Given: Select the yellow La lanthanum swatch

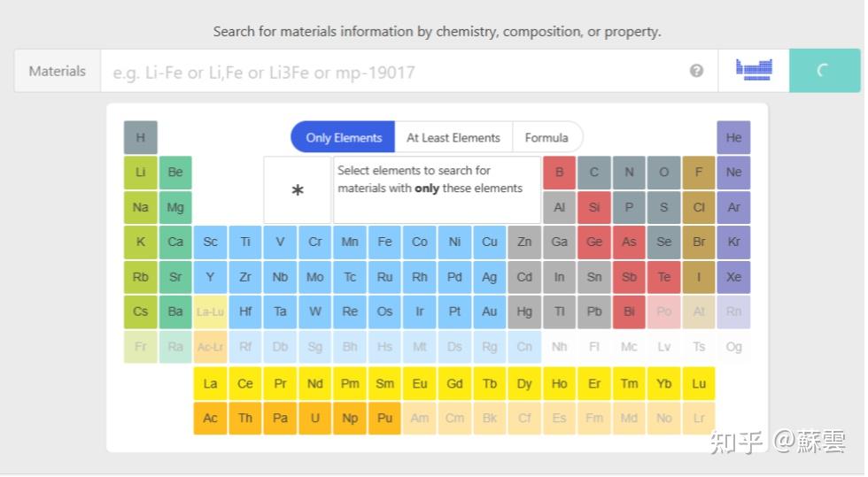Looking at the screenshot, I should (x=210, y=383).
